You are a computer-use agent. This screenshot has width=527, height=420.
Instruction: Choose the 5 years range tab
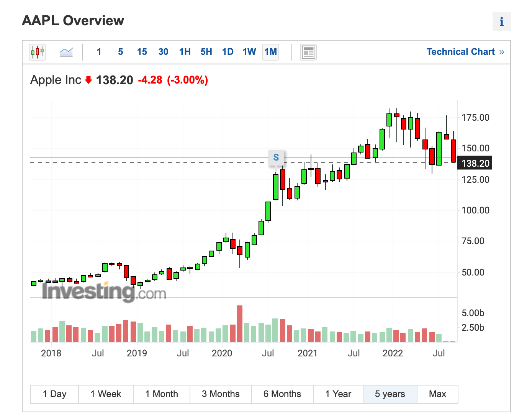pyautogui.click(x=390, y=394)
